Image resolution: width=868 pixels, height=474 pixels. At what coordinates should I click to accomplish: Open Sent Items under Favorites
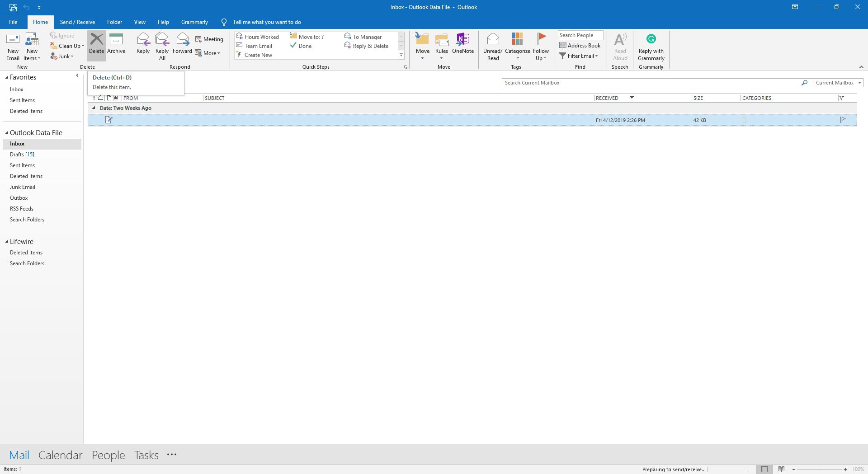pyautogui.click(x=22, y=100)
